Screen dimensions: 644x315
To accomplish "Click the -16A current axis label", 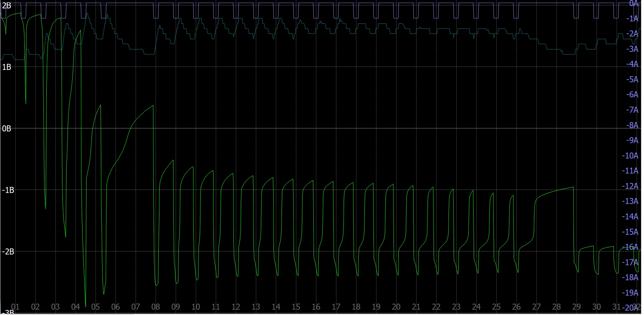I will (x=630, y=247).
